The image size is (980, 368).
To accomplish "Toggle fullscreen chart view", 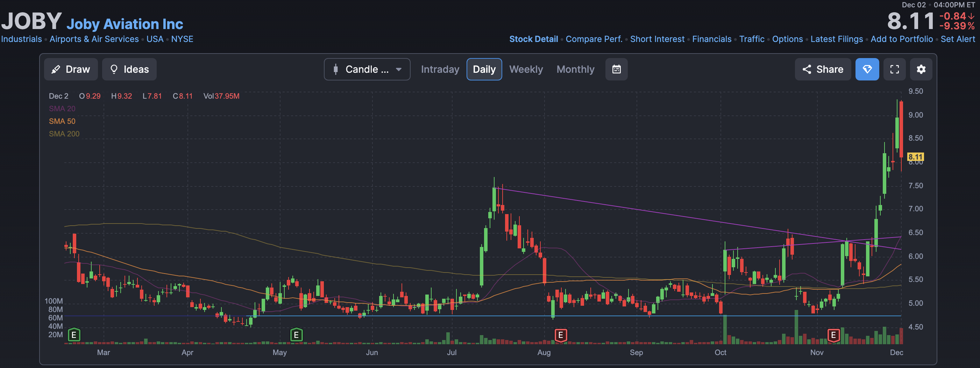I will click(x=895, y=69).
